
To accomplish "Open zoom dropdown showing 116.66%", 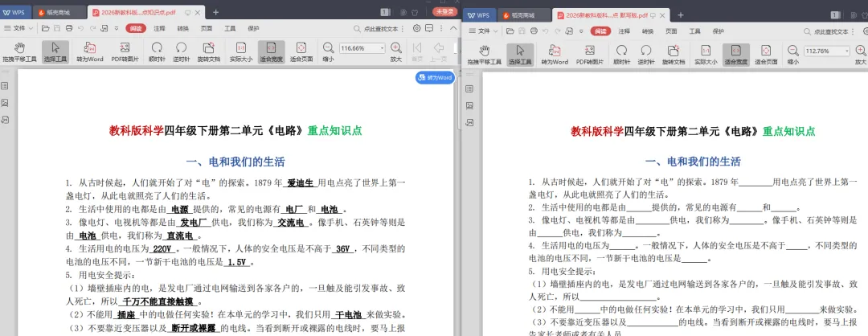I will (x=382, y=48).
